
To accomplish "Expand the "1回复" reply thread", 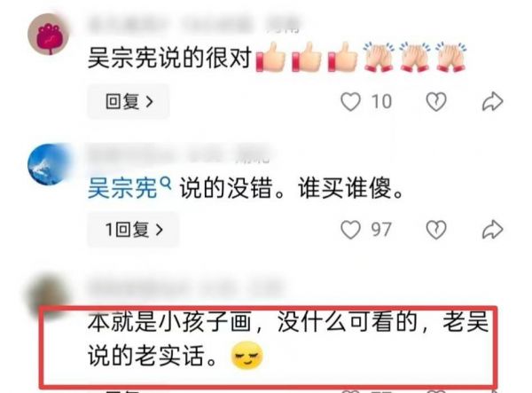I will click(x=133, y=230).
